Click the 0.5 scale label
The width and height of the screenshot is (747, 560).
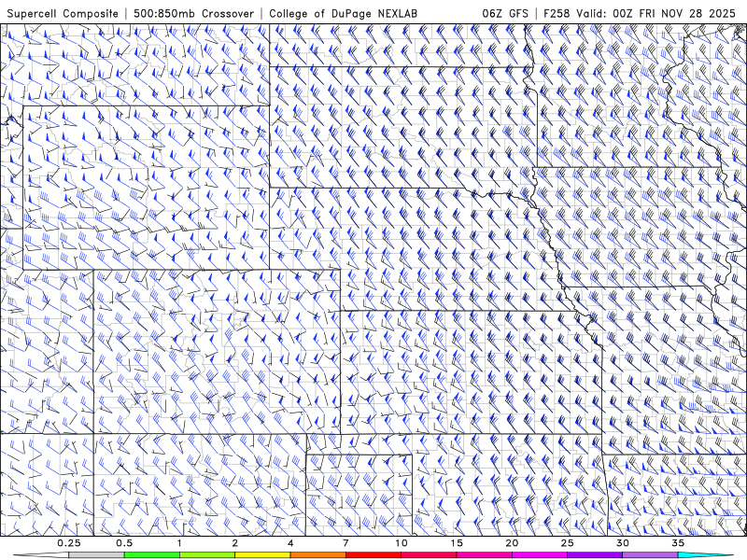pos(124,543)
